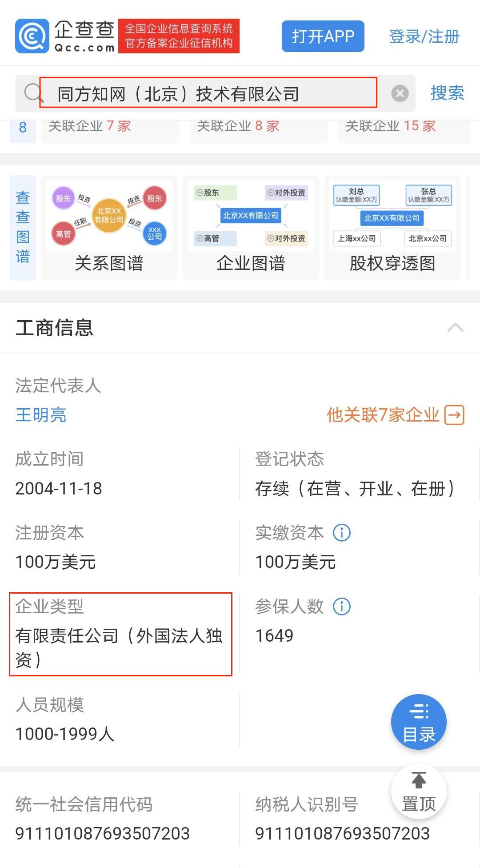Collapse the 工商信息 section

(x=455, y=328)
